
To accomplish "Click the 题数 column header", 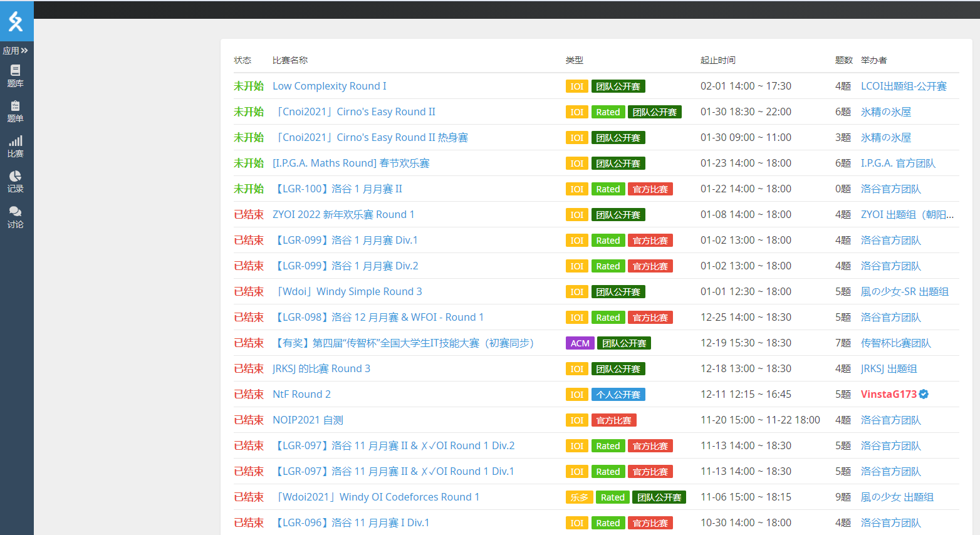I will (844, 60).
